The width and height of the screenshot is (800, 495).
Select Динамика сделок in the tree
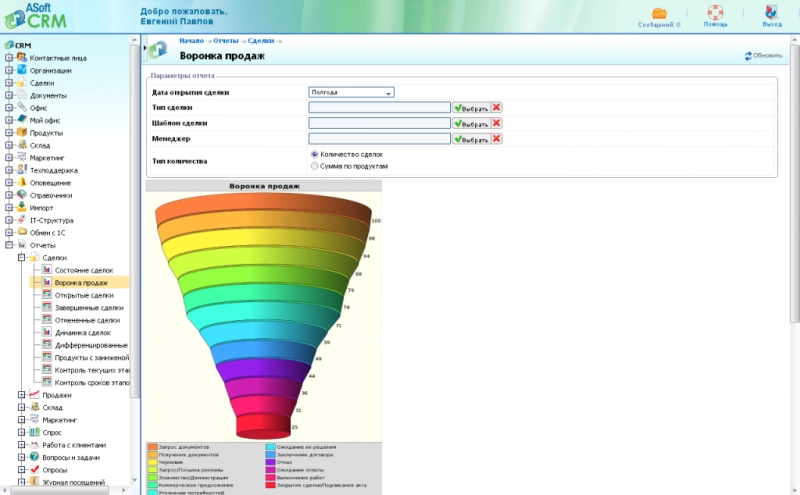coord(82,332)
